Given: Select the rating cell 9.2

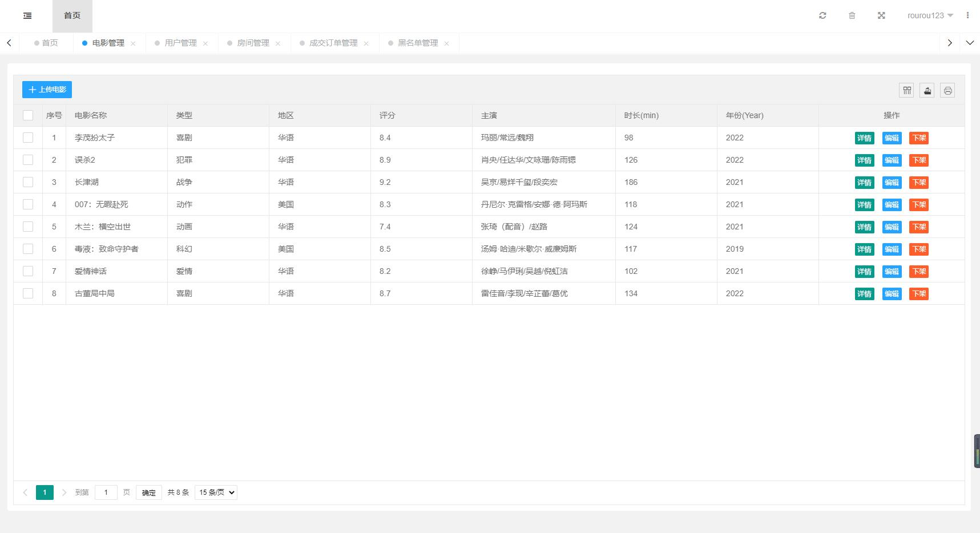Looking at the screenshot, I should [x=421, y=182].
